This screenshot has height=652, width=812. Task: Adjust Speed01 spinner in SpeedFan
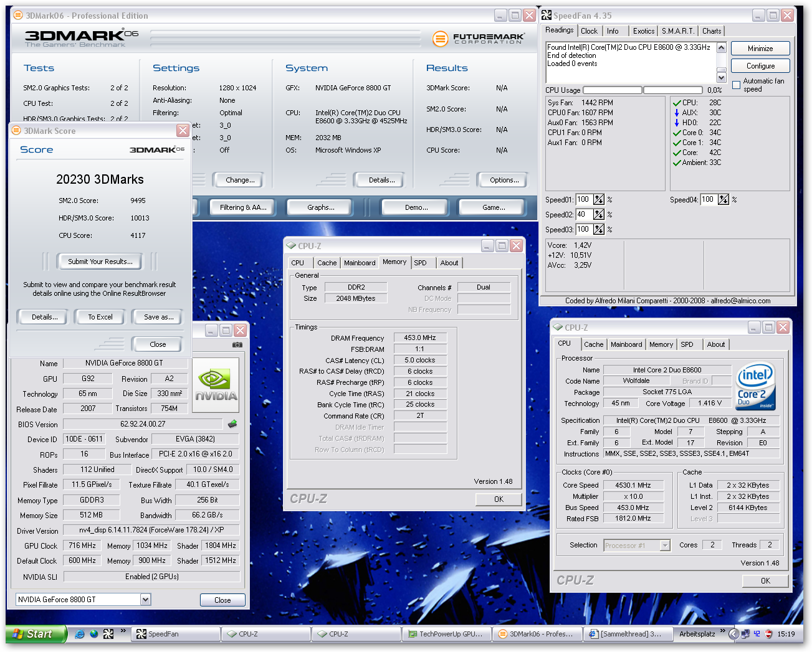tap(599, 199)
